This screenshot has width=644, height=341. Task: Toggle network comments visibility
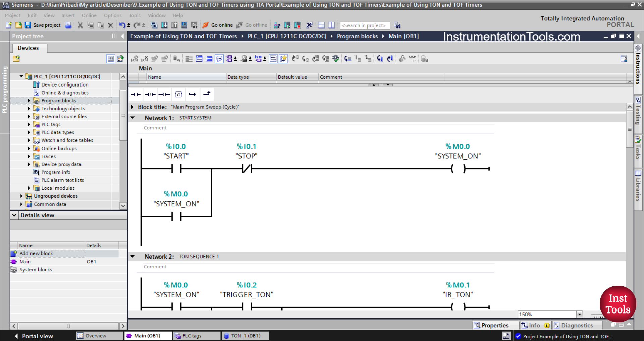[219, 59]
